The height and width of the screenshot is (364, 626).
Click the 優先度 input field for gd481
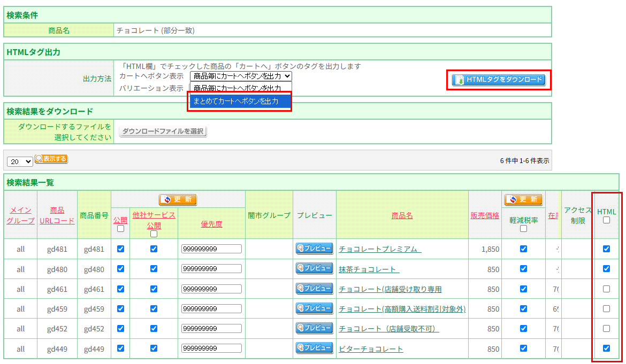[x=211, y=248]
